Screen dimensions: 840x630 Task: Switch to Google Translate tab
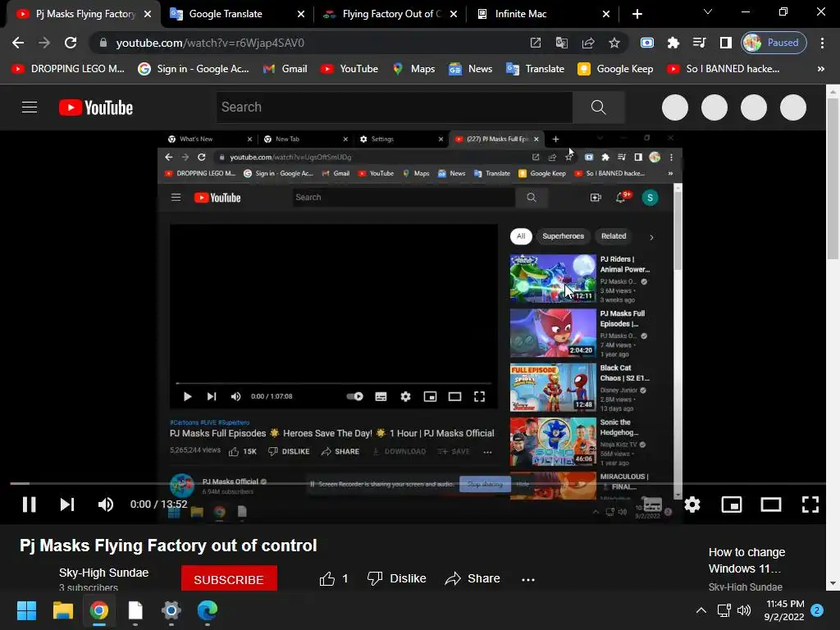(x=237, y=14)
